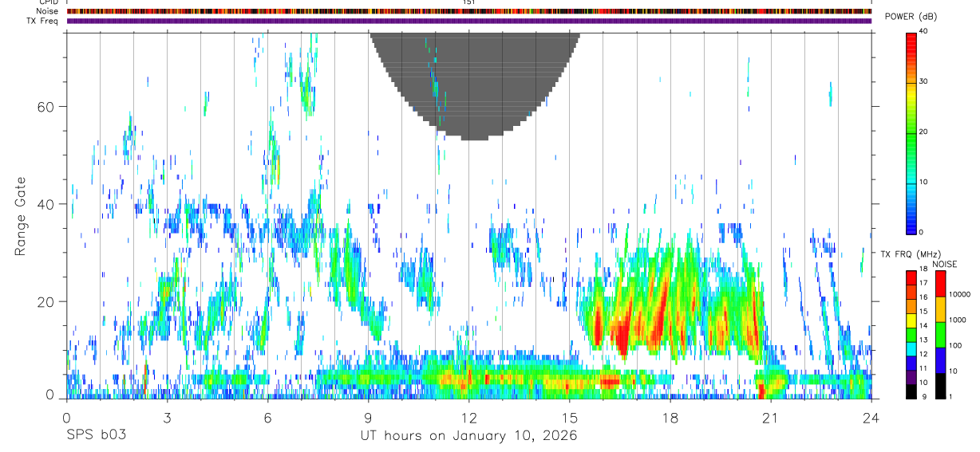
Task: Click x-axis tick label '15'
Action: 570,419
